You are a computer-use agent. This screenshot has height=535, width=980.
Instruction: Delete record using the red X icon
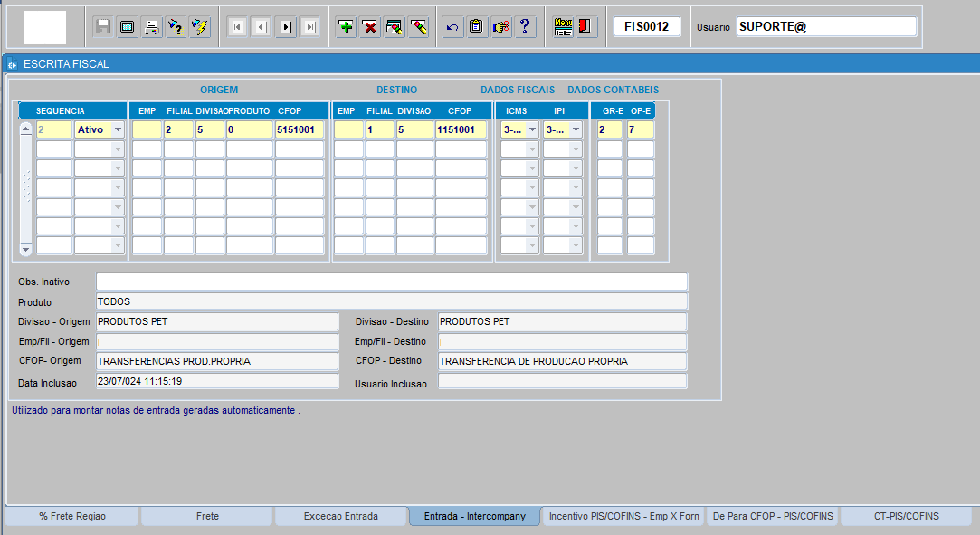click(370, 27)
